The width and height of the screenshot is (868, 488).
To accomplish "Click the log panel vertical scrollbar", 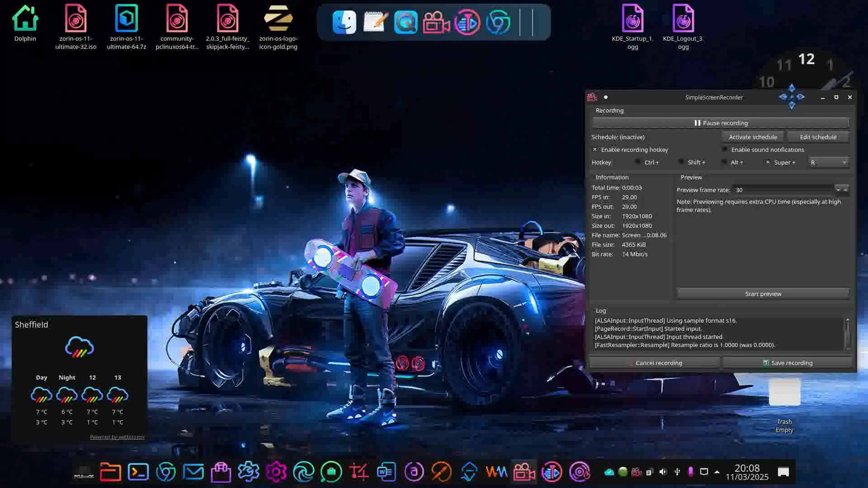I will [848, 334].
